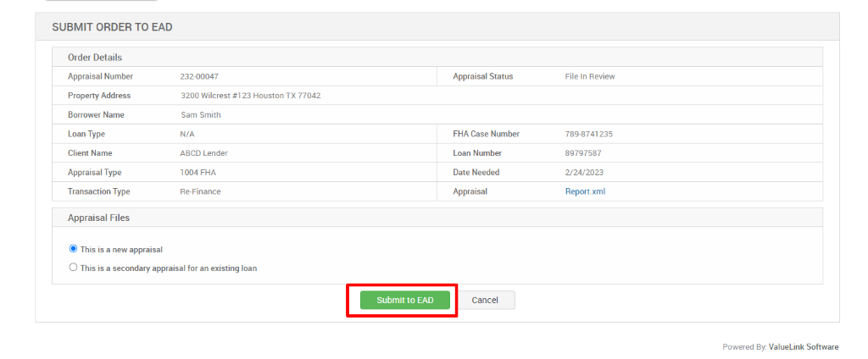Click the Submit to EAD button
The height and width of the screenshot is (359, 868).
pyautogui.click(x=404, y=301)
